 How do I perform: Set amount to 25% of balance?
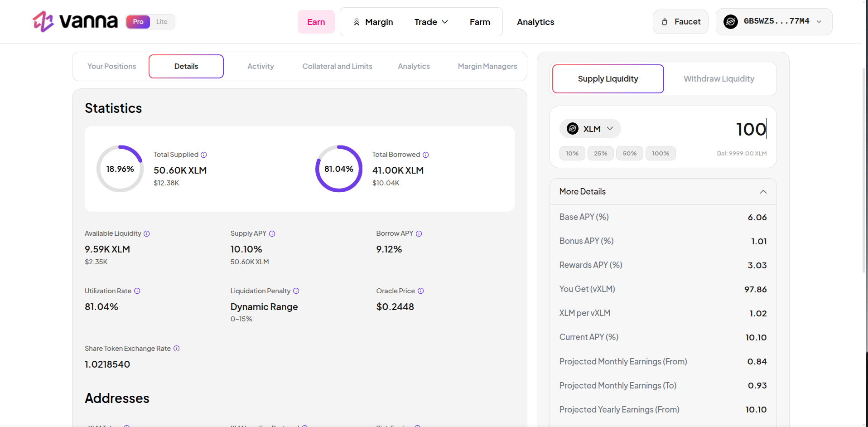(x=601, y=153)
